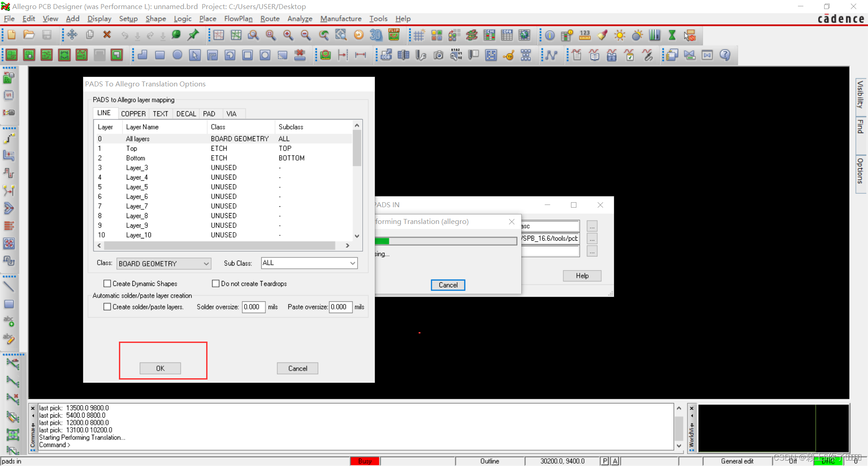Click the Highlight sun icon
868x466 pixels.
(x=620, y=35)
